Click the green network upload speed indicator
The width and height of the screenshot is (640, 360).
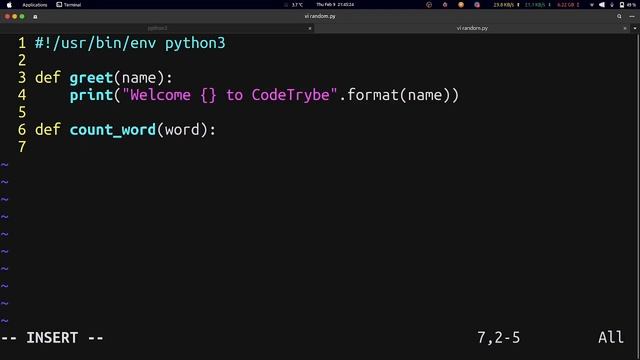click(538, 5)
